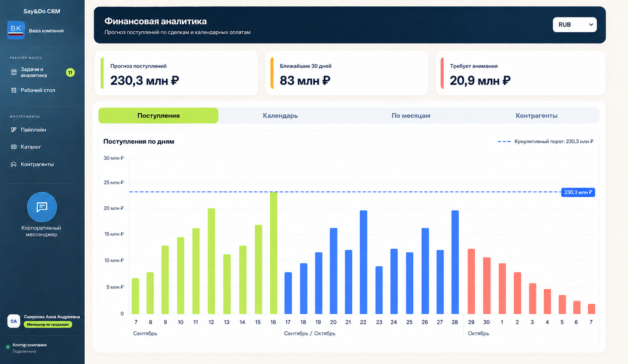This screenshot has width=628, height=364.
Task: Click the 230,3 млн ₽ threshold label
Action: pyautogui.click(x=578, y=192)
